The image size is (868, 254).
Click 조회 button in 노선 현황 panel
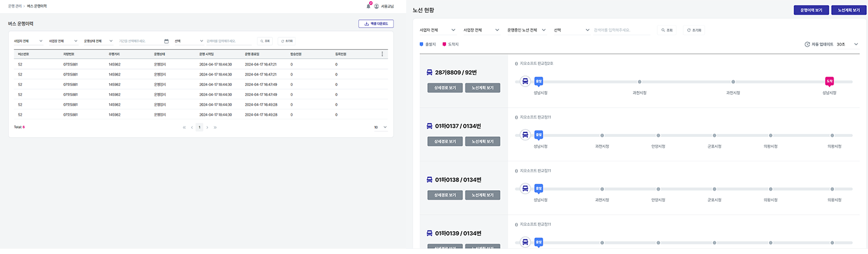667,30
